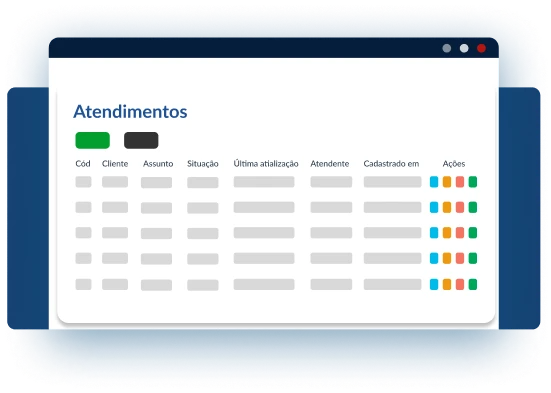Choose orange action icon in third row

click(447, 232)
